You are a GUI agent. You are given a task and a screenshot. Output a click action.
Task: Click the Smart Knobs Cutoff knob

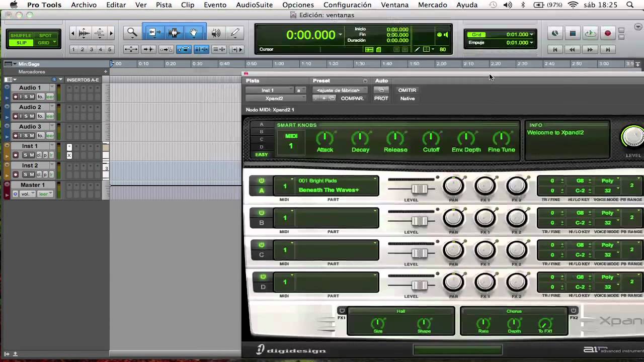pyautogui.click(x=431, y=138)
